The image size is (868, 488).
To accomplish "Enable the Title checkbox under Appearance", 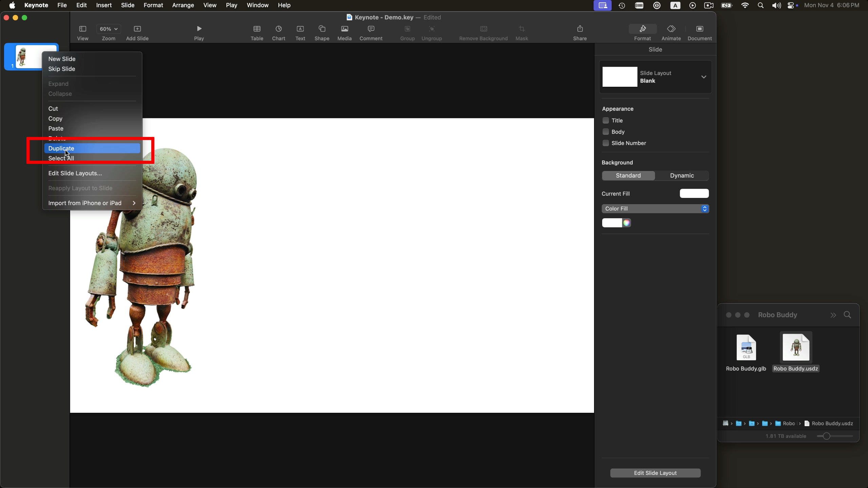I will point(606,120).
